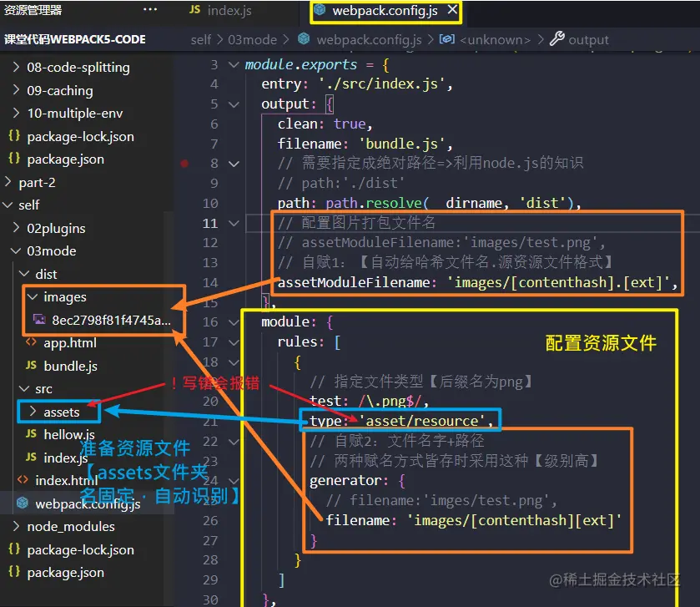Collapse the dist folder

[46, 274]
